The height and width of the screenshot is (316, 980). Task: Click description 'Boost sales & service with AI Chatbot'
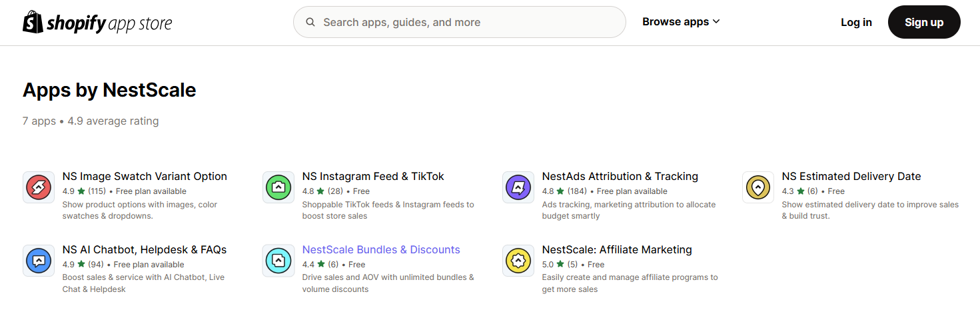tap(143, 283)
